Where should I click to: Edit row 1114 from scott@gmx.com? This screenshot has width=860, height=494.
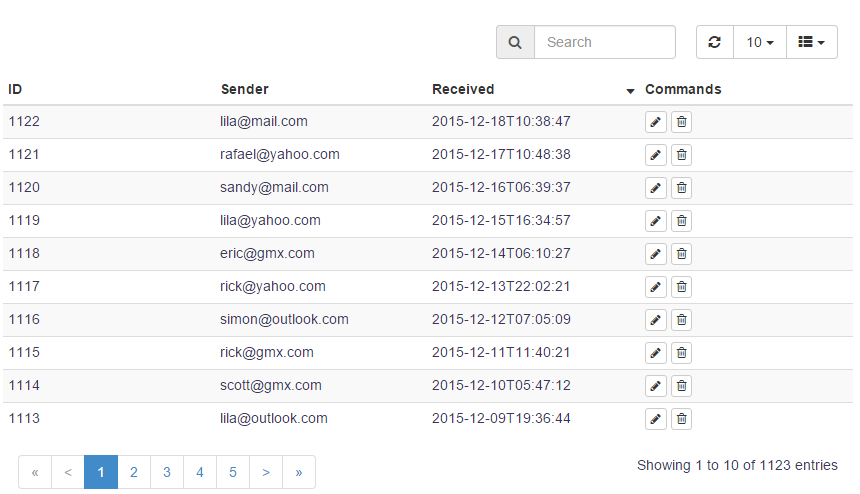click(655, 386)
